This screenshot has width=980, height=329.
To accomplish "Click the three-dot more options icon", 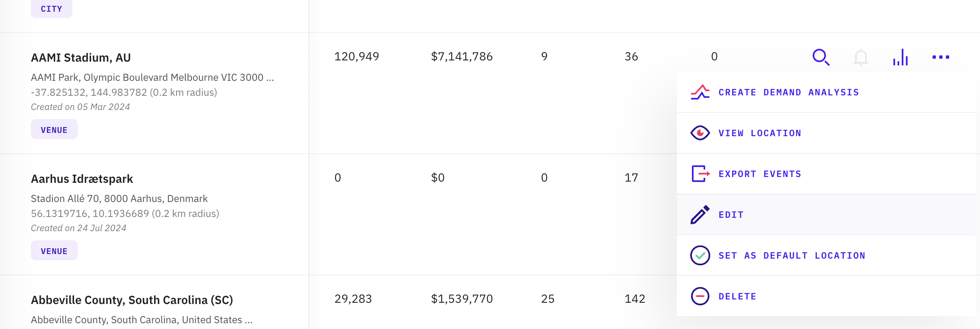I will 940,57.
